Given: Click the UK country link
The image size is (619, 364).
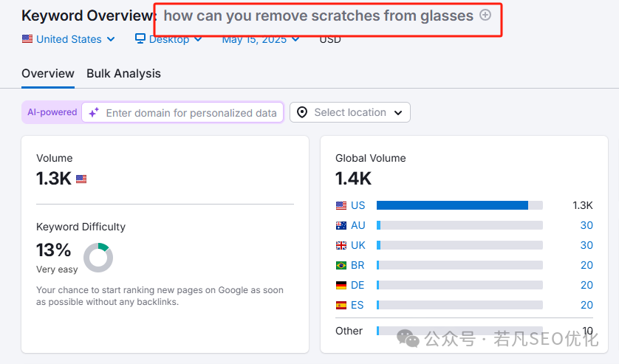Looking at the screenshot, I should [x=358, y=245].
